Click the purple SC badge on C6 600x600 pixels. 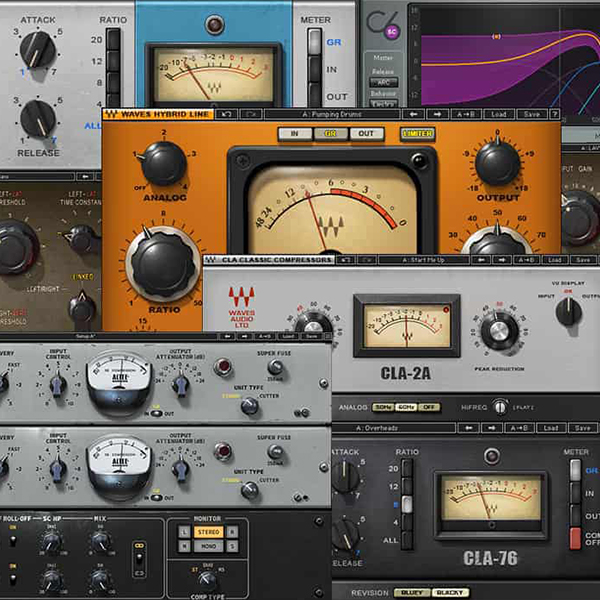(x=391, y=33)
